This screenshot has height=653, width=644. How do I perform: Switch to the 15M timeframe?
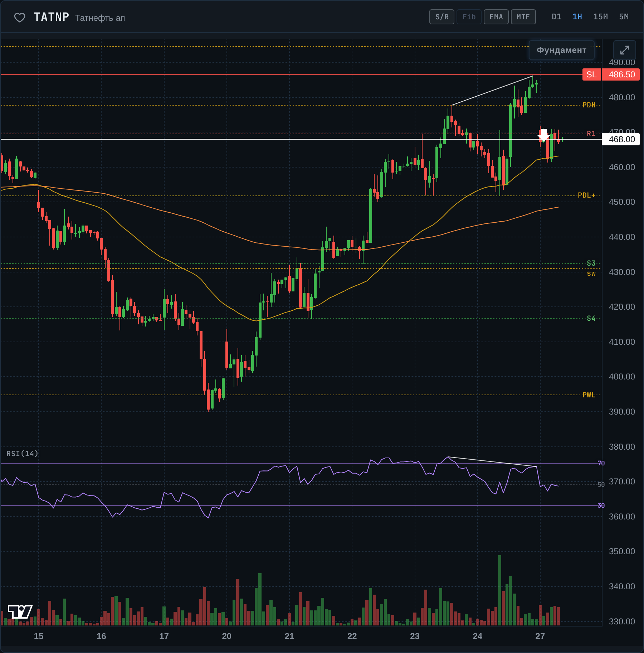(x=600, y=17)
